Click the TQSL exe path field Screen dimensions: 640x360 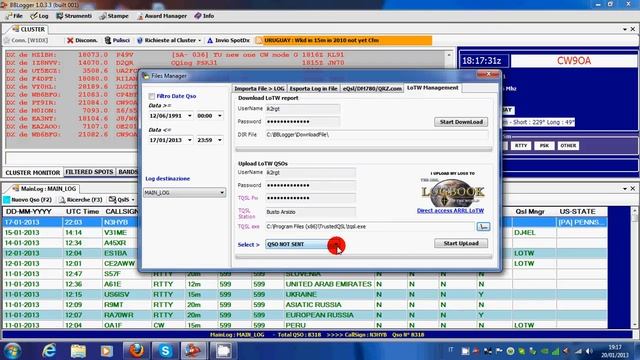[369, 227]
